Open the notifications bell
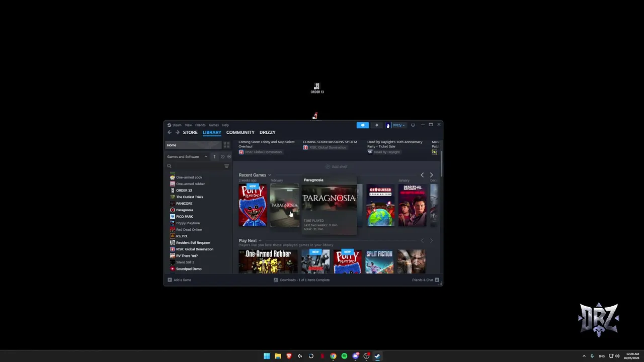This screenshot has height=362, width=644. [377, 125]
